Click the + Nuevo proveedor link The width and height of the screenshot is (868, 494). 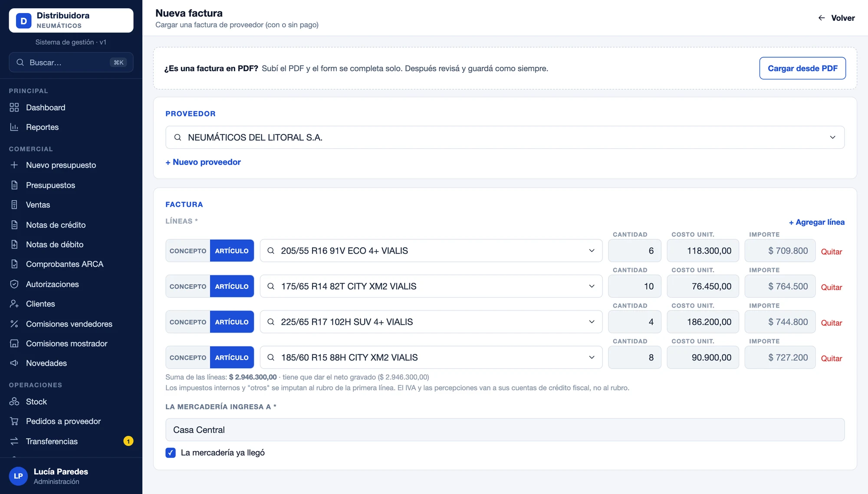coord(203,162)
